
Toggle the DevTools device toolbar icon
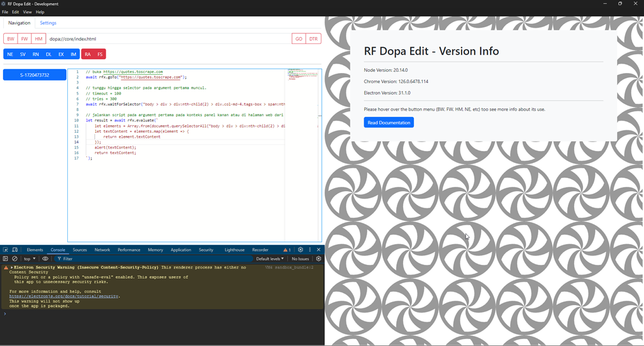tap(15, 250)
